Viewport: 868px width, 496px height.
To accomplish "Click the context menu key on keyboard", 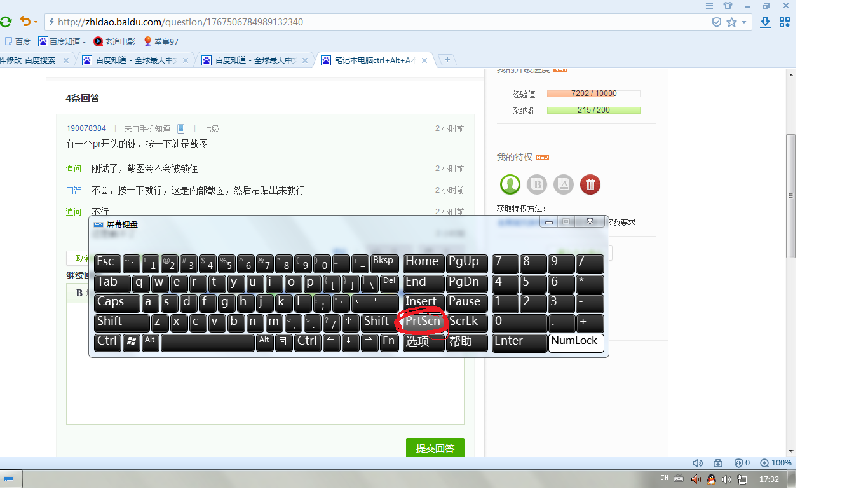I will (283, 343).
